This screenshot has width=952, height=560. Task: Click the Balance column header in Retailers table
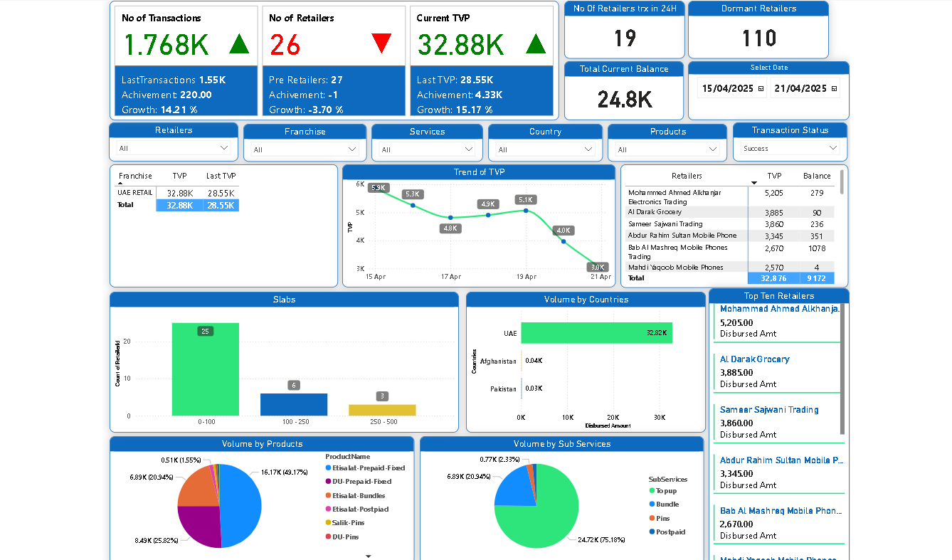816,176
